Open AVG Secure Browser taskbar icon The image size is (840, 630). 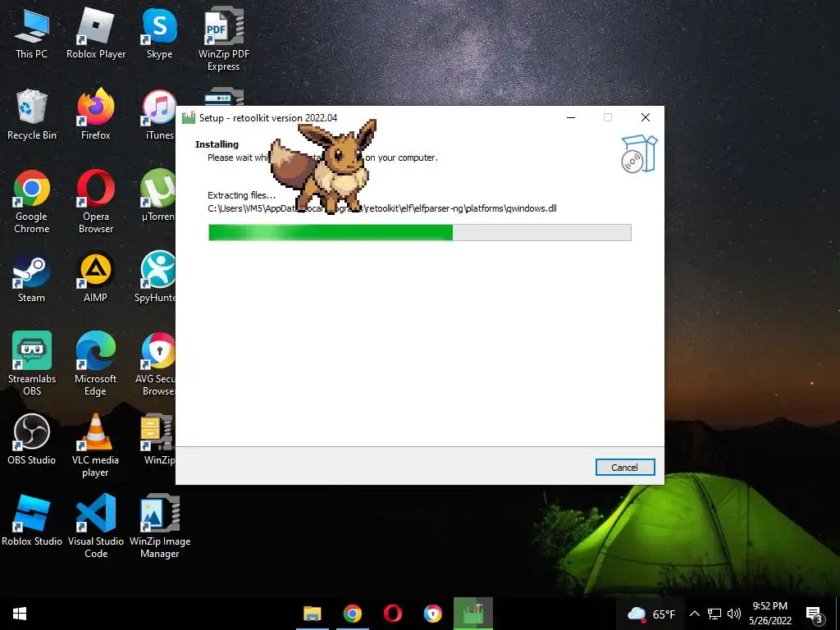pos(433,614)
